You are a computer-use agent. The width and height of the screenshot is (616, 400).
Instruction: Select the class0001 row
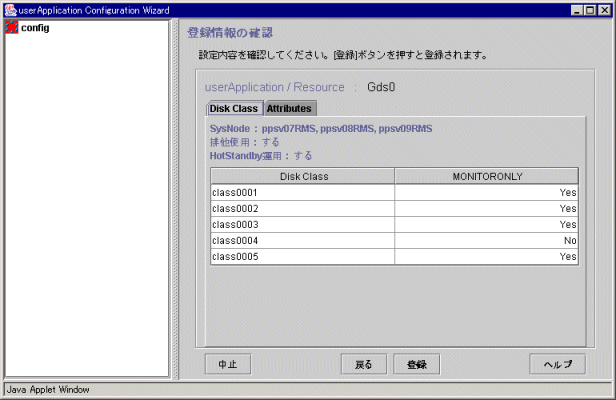point(302,192)
